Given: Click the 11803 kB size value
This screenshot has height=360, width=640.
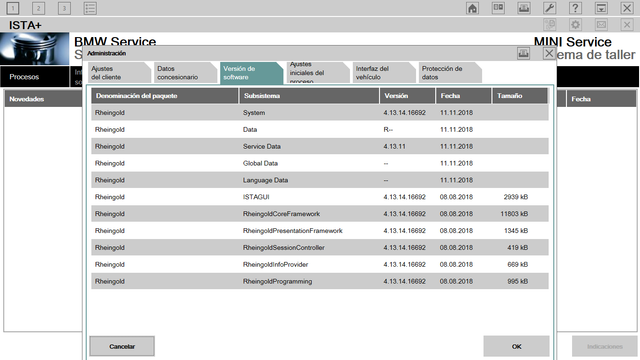Looking at the screenshot, I should (x=514, y=214).
